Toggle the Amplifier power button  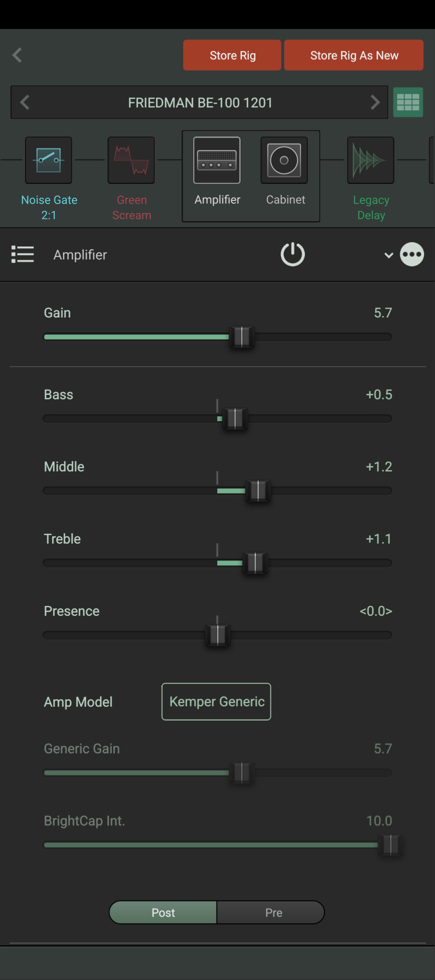click(292, 254)
